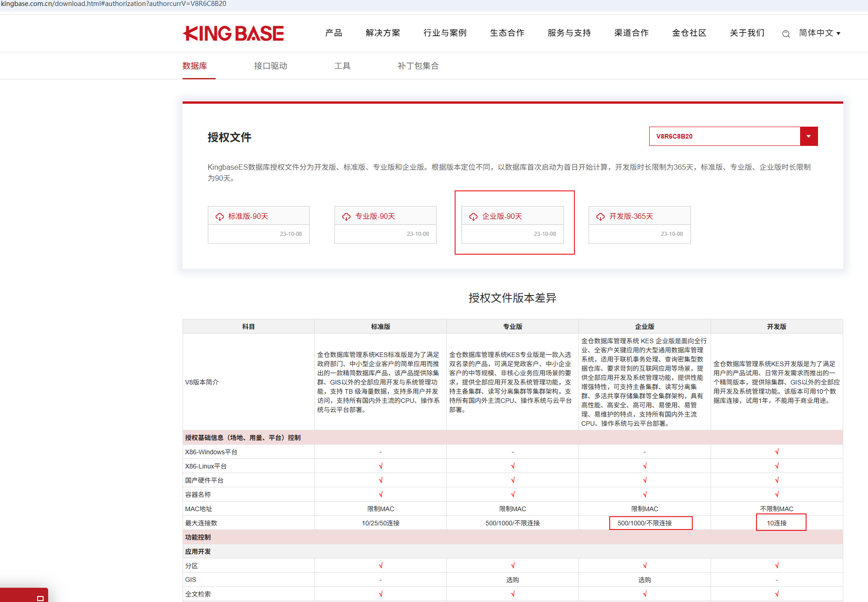The height and width of the screenshot is (602, 868).
Task: Open the 渠道合作 menu
Action: (x=631, y=33)
